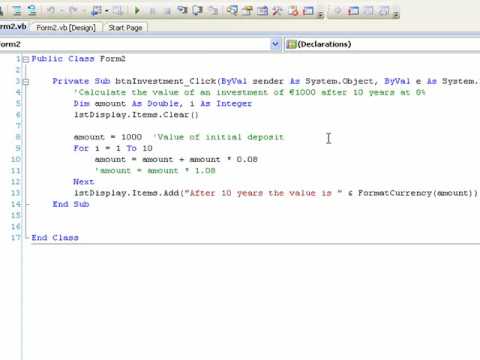Open Solution Explorer from the toolbar
The height and width of the screenshot is (360, 480).
[x=232, y=11]
